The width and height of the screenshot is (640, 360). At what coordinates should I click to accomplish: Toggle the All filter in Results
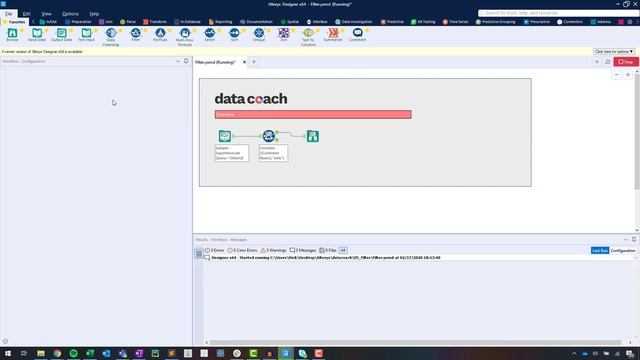click(343, 250)
